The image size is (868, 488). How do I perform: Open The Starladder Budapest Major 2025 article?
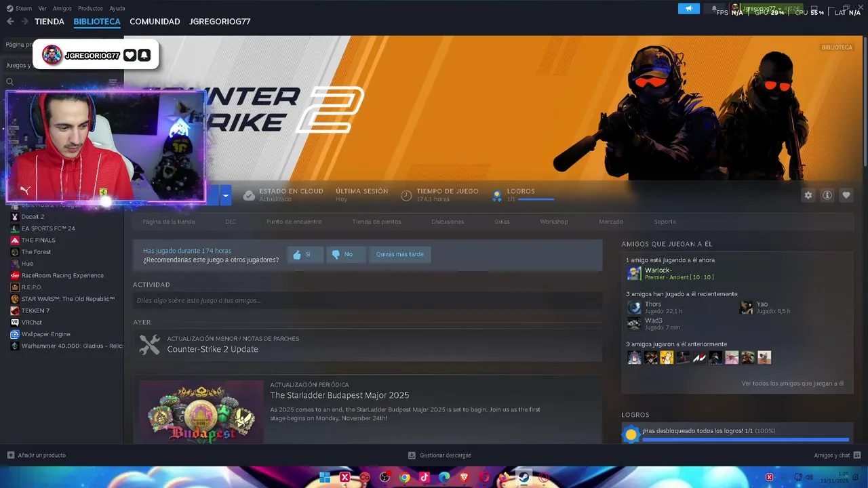(x=340, y=395)
